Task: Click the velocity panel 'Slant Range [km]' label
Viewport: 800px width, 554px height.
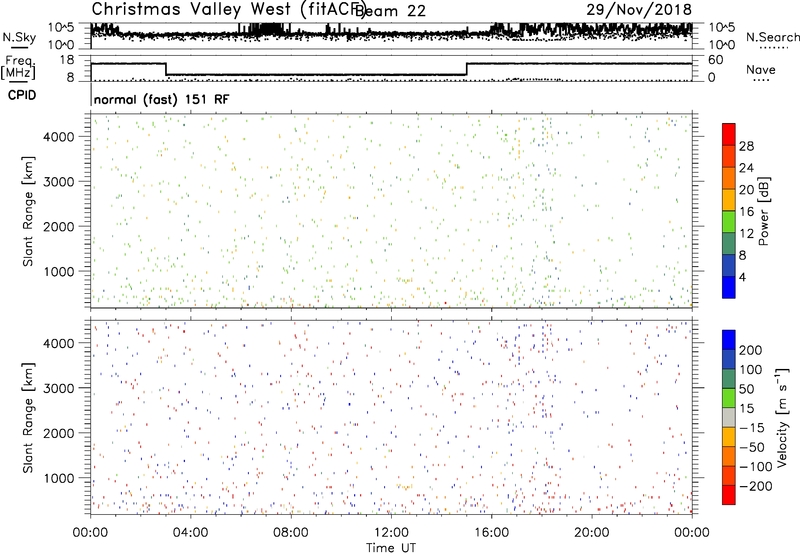Action: pyautogui.click(x=28, y=417)
